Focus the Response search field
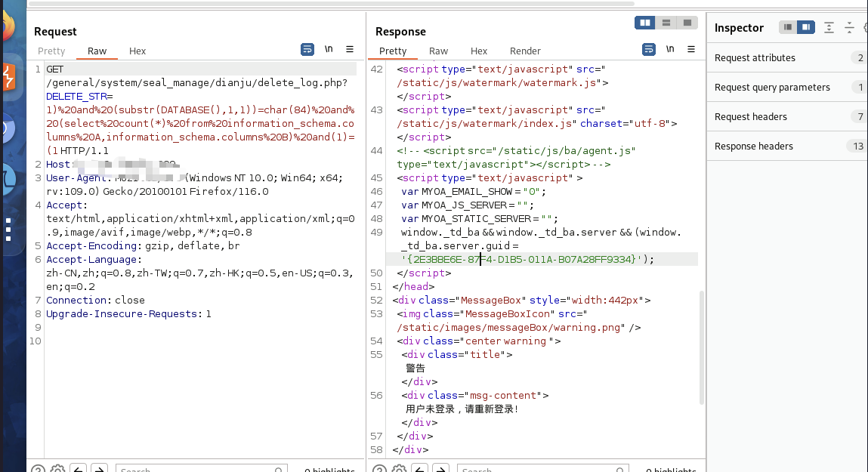The width and height of the screenshot is (868, 472). pos(543,469)
